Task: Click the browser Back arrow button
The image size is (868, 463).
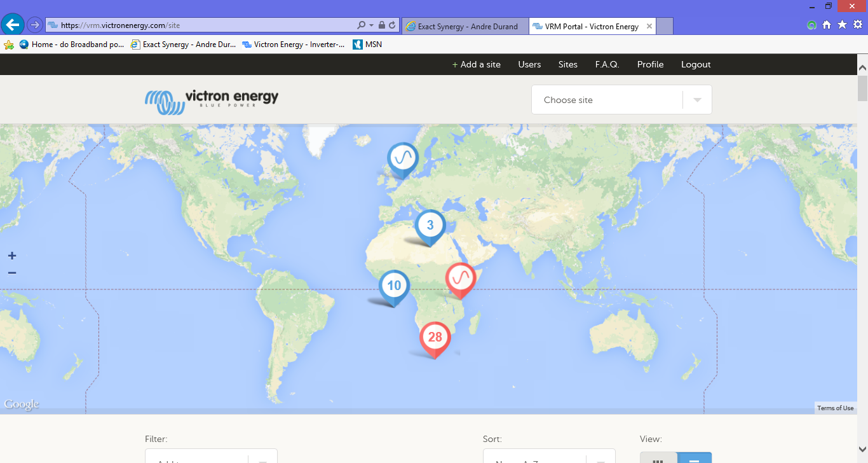Action: point(13,25)
